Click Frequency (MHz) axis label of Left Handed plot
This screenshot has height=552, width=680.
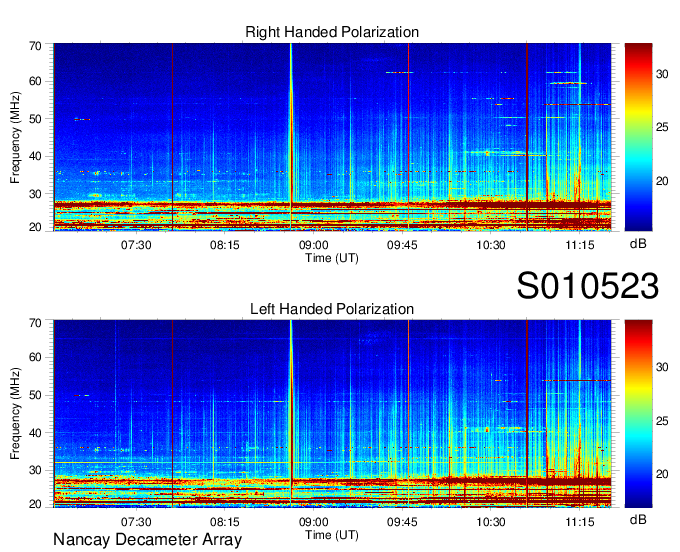(15, 413)
